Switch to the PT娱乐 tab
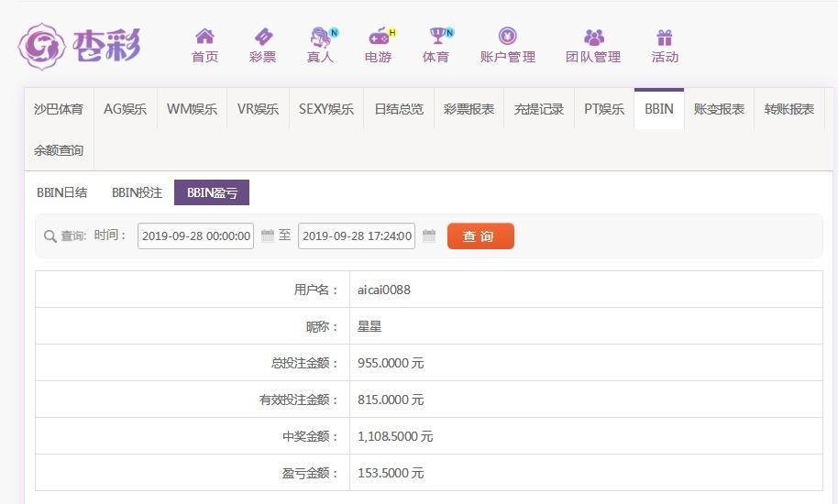 (x=604, y=109)
